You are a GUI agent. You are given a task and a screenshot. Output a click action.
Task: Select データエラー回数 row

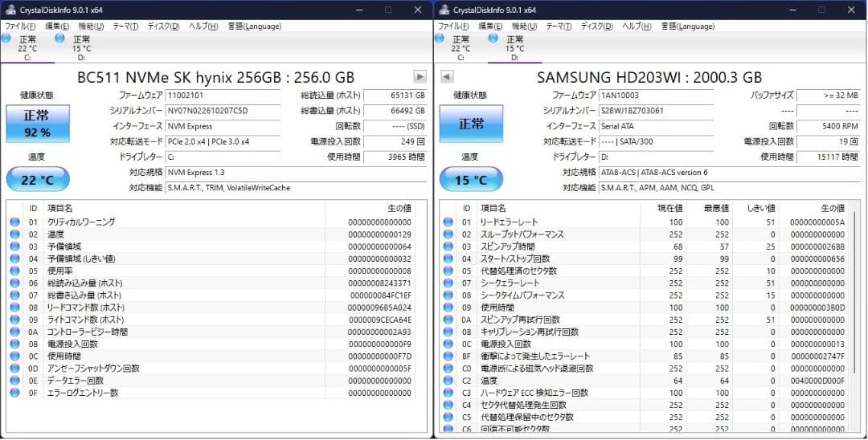click(x=211, y=381)
